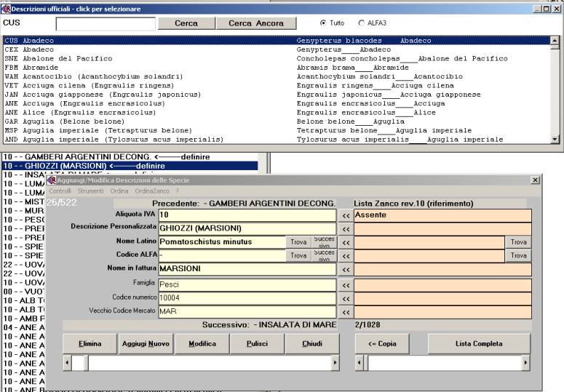564x392 pixels.
Task: Click << copy button for Aliquota IVA
Action: click(346, 215)
